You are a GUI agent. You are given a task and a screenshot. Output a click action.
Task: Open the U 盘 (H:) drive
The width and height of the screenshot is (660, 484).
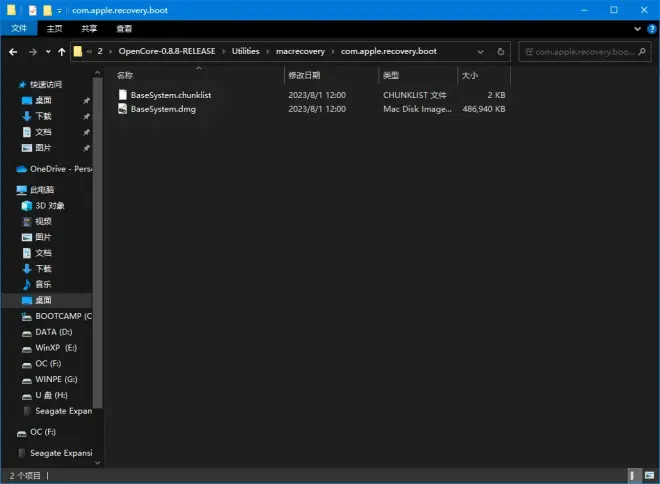pyautogui.click(x=51, y=395)
